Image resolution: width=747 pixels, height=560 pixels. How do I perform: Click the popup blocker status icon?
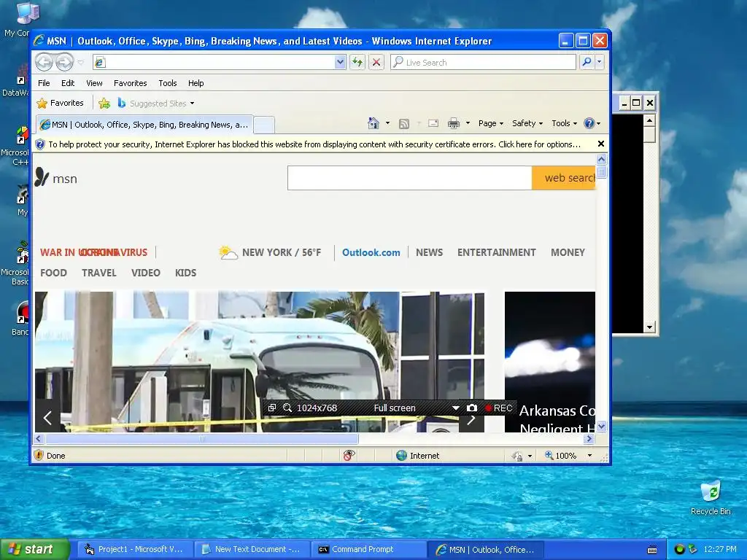[x=349, y=456]
